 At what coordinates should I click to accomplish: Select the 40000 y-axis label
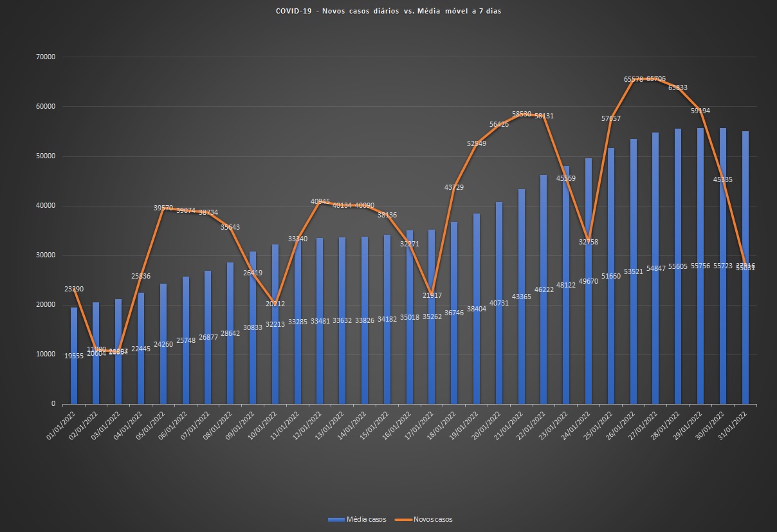click(x=44, y=206)
